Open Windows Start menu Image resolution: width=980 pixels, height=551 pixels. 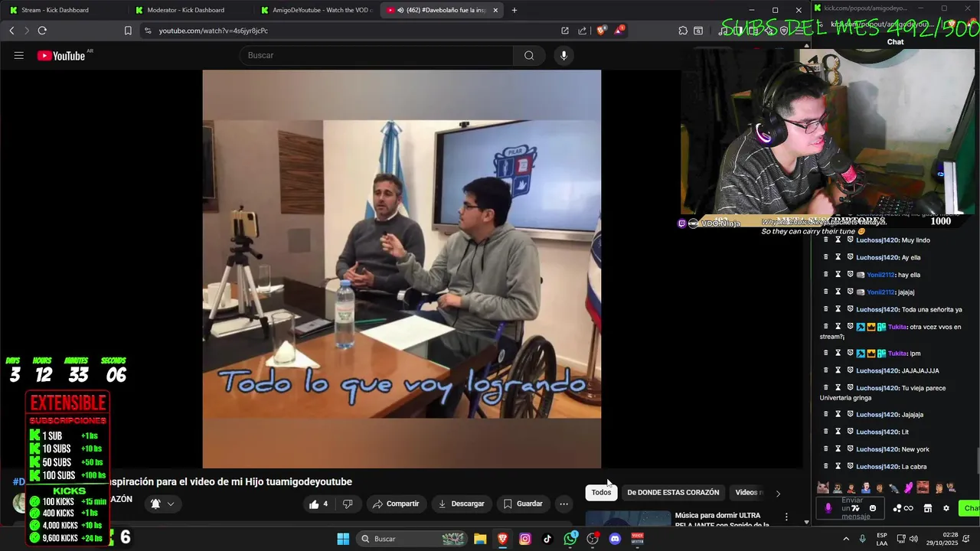click(343, 539)
